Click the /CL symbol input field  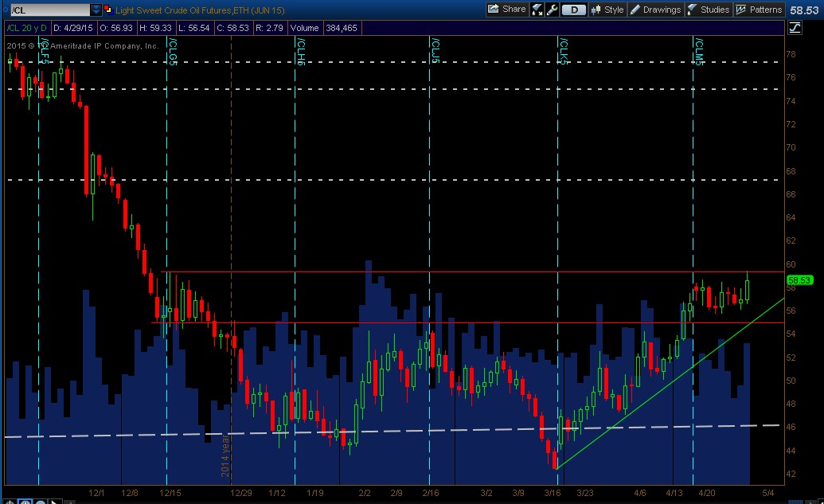pyautogui.click(x=50, y=10)
